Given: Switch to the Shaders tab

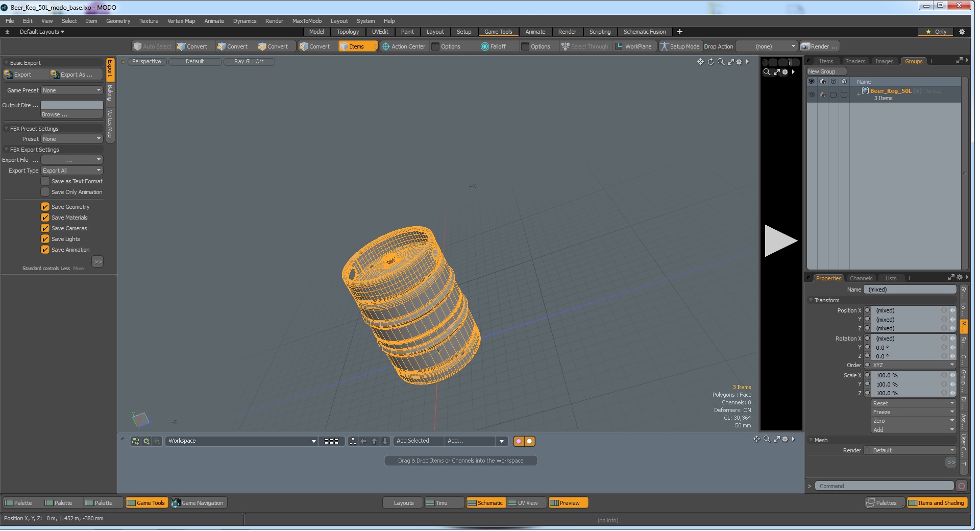Looking at the screenshot, I should [x=855, y=61].
